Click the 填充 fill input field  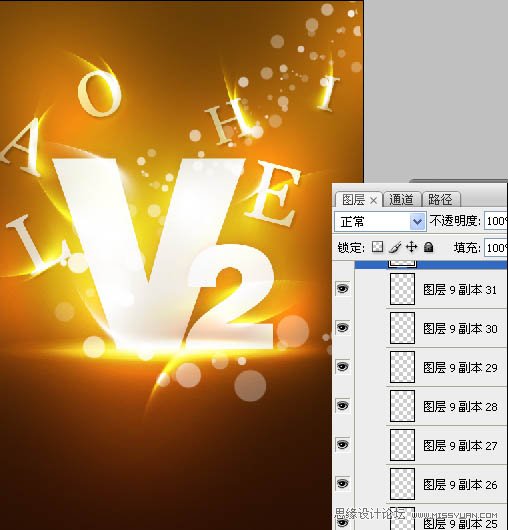[x=495, y=248]
